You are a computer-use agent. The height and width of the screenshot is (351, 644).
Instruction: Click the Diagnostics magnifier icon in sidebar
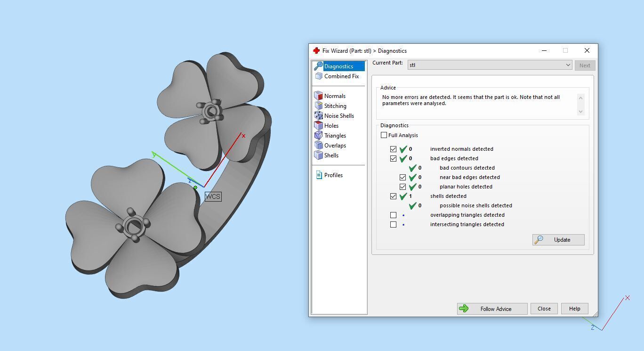coord(319,66)
